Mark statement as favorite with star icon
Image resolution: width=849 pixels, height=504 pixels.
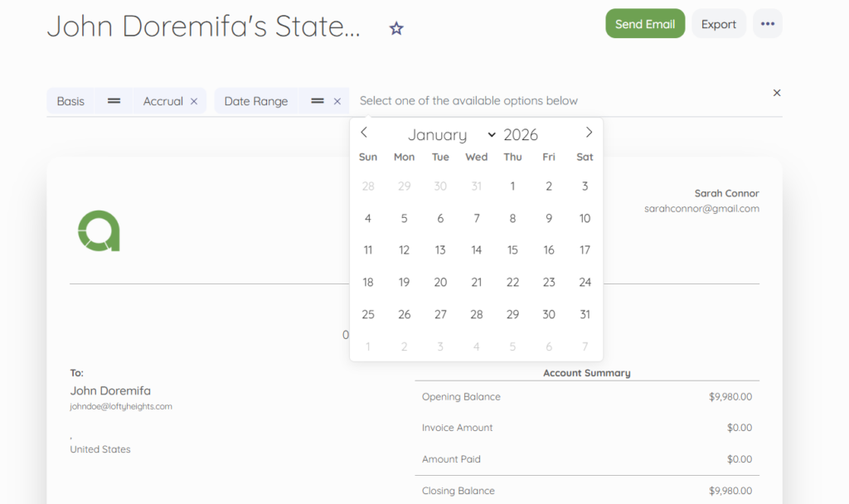(396, 29)
